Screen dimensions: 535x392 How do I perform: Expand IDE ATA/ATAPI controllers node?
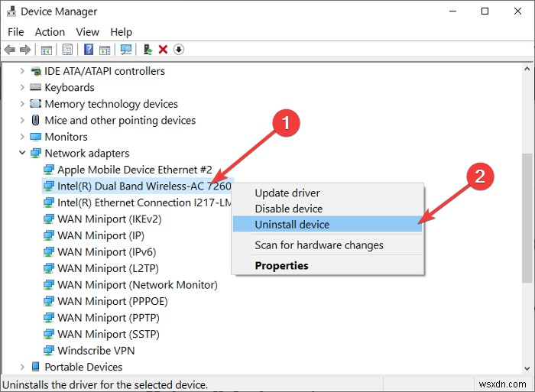pos(22,71)
